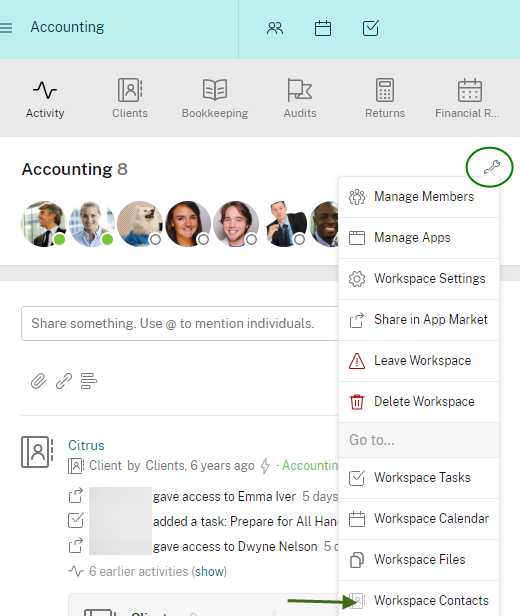
Task: Show the 6 earlier activities
Action: (x=210, y=571)
